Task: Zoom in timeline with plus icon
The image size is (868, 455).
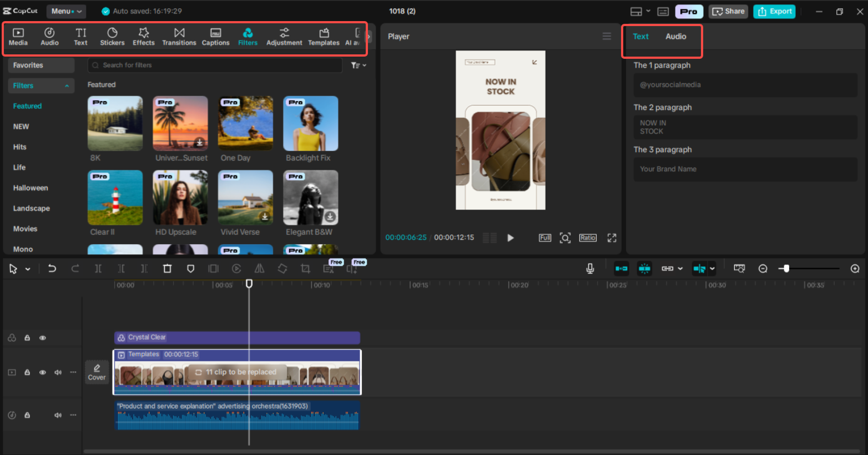Action: tap(855, 269)
